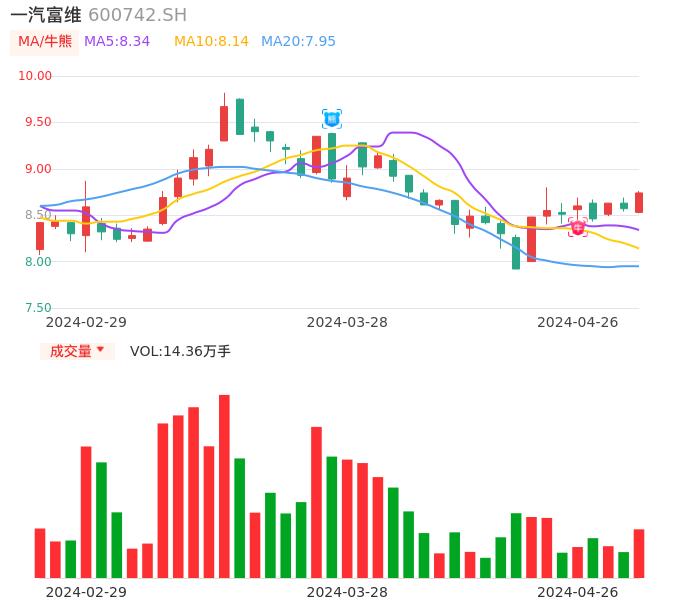Click the 2024-04-26 date under the volume chart
This screenshot has height=606, width=686.
pyautogui.click(x=578, y=592)
